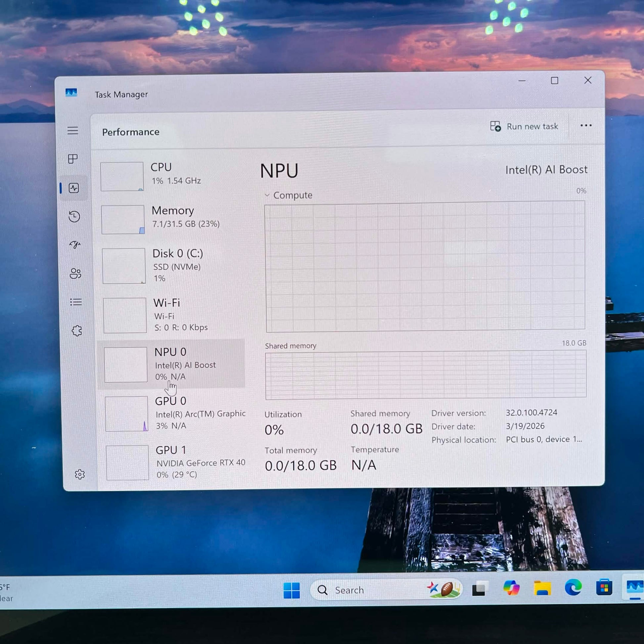This screenshot has width=644, height=644.
Task: Select the Performance page icon in sidebar
Action: (x=74, y=188)
